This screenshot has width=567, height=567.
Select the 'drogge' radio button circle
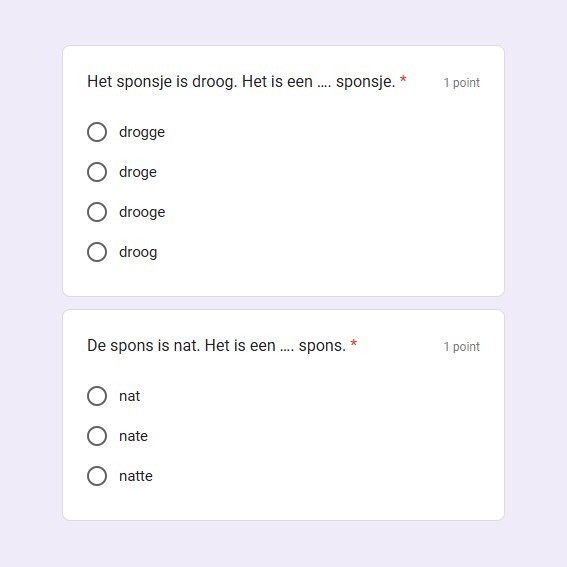pos(97,132)
